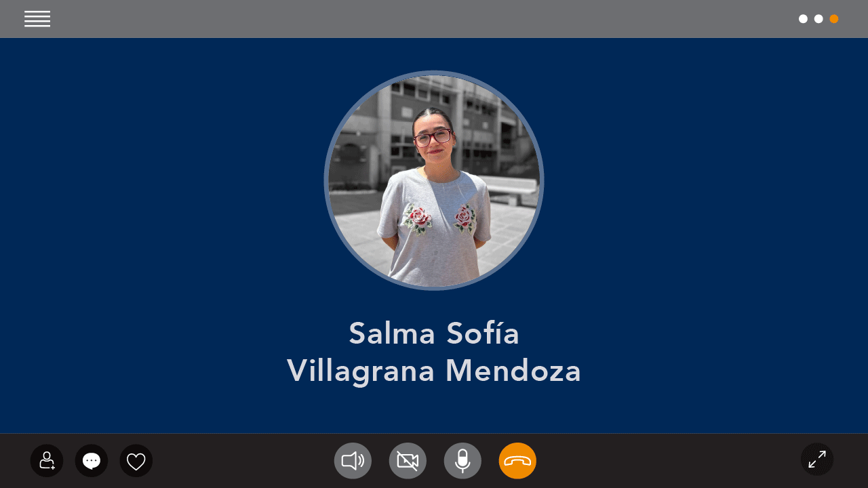868x488 pixels.
Task: Toggle the camera video button
Action: pyautogui.click(x=408, y=461)
